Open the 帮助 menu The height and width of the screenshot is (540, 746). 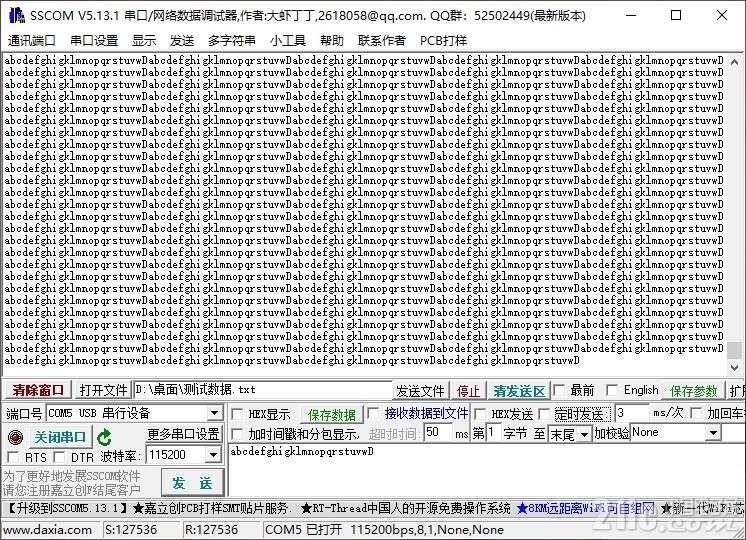coord(332,40)
